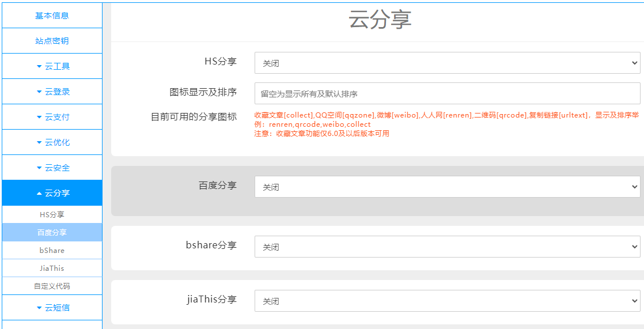Expand the 云登录 sidebar section
Screen dimensions: 644x329
tap(52, 92)
